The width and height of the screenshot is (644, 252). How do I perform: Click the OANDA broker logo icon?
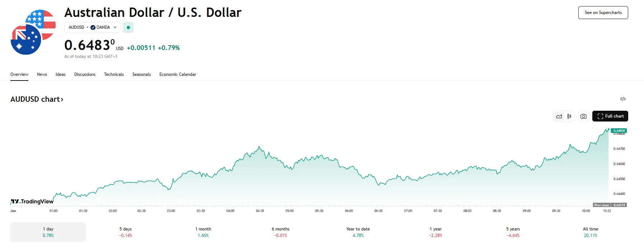(x=93, y=27)
